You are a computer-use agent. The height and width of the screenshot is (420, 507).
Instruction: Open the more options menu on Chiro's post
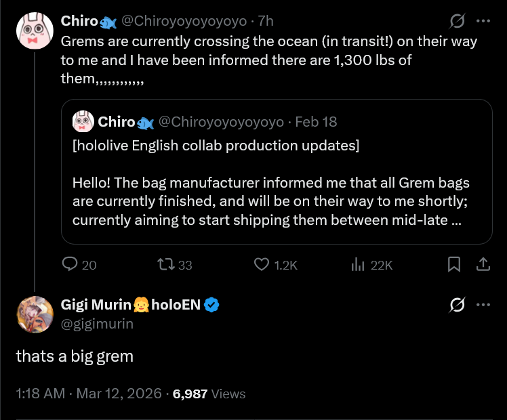(483, 21)
